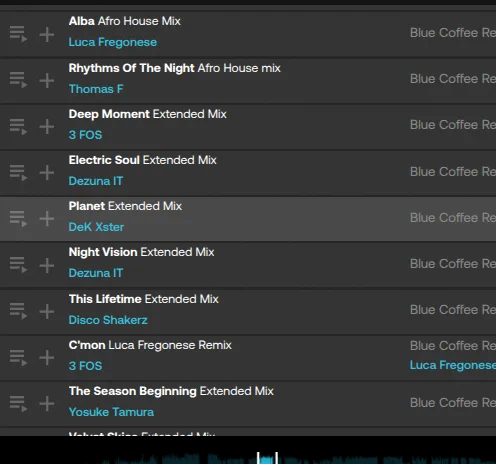Image resolution: width=496 pixels, height=464 pixels.
Task: Open artist 3 FOS under Deep Moment
Action: (x=85, y=135)
